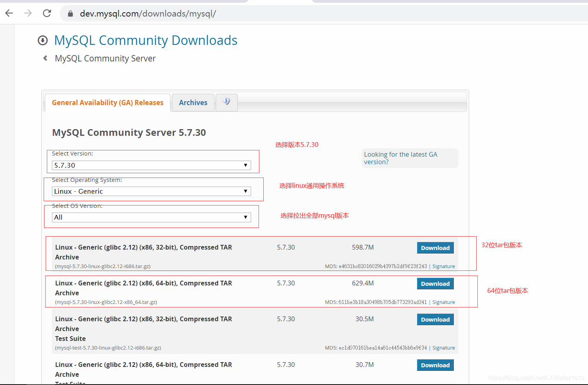Select the filename mysql-5.7.30-linux-glibc2.12-i686.tar.gz
The image size is (588, 385).
(x=103, y=267)
